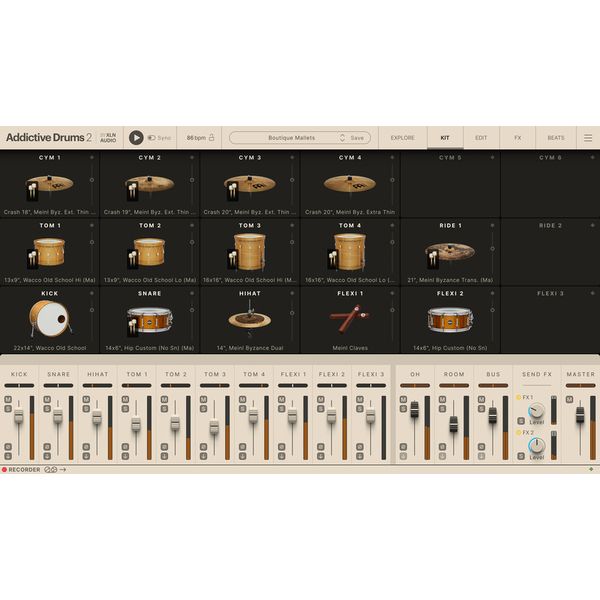Toggle the Sync switch
600x600 pixels.
point(152,138)
